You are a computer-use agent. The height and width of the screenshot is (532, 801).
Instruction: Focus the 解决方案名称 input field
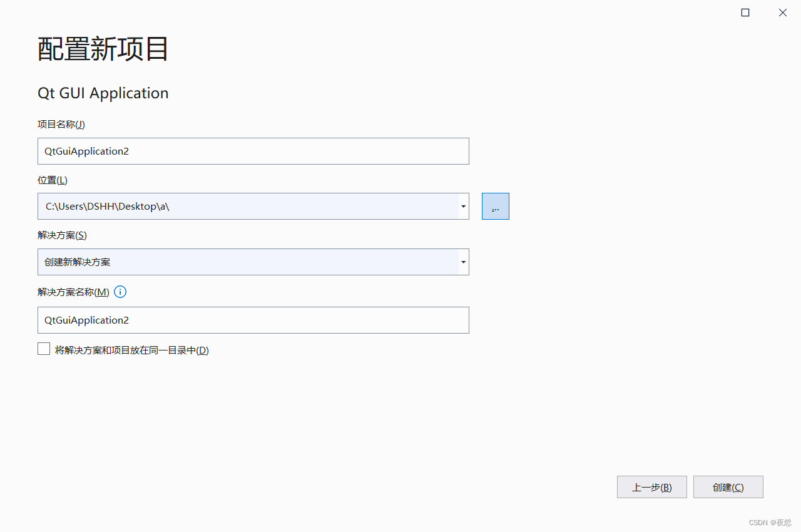tap(253, 320)
